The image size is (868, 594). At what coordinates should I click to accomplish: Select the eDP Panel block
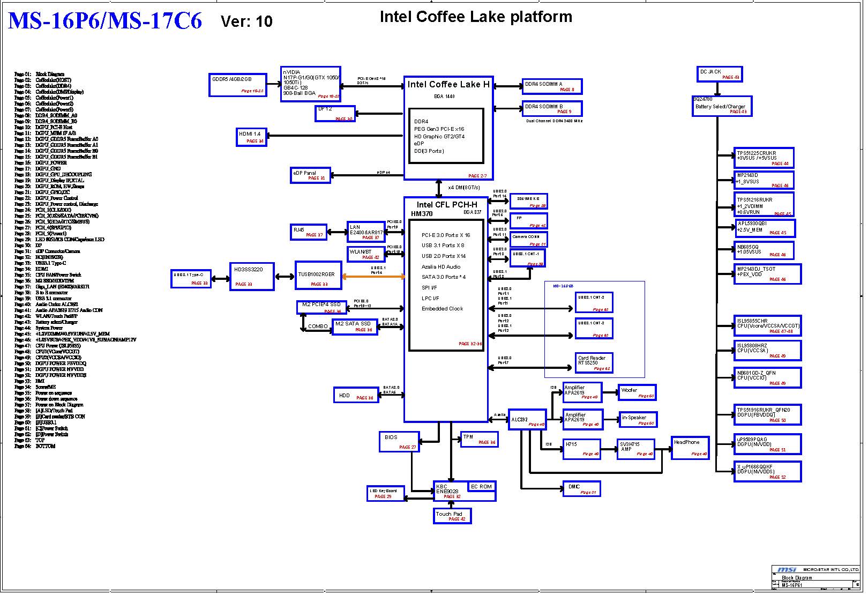tap(310, 175)
